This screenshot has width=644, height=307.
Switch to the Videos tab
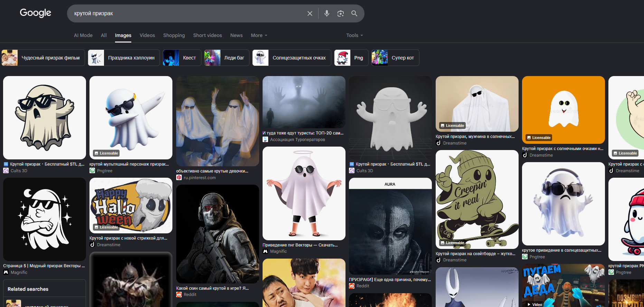[147, 35]
